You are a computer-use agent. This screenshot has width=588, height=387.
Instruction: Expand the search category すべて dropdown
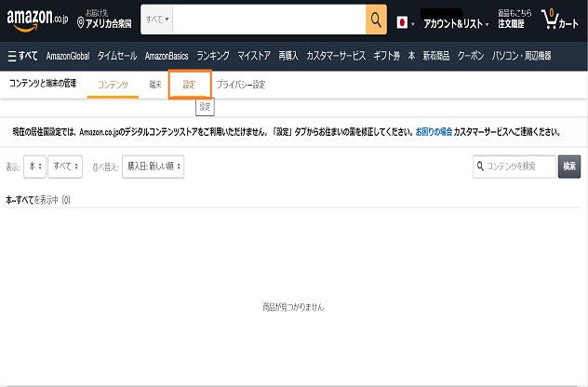pos(157,20)
